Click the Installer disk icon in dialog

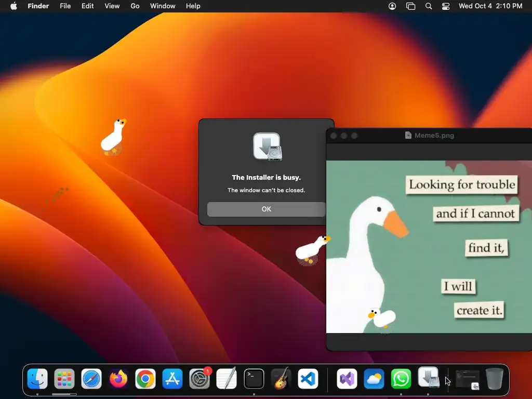point(268,146)
